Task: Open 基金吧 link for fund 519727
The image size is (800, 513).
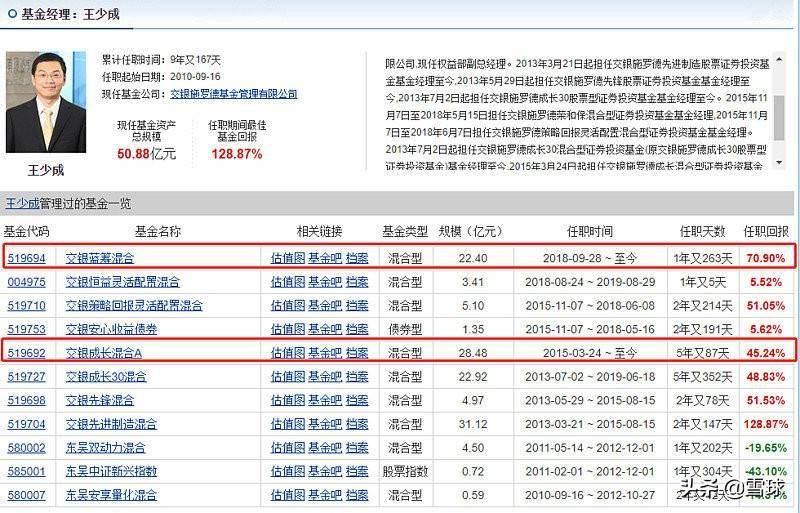Action: coord(324,377)
